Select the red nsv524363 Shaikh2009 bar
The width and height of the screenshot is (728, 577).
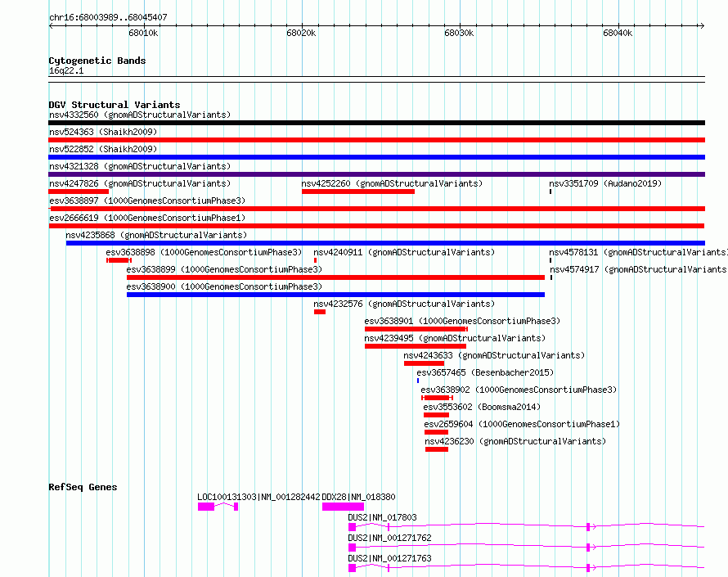point(376,140)
